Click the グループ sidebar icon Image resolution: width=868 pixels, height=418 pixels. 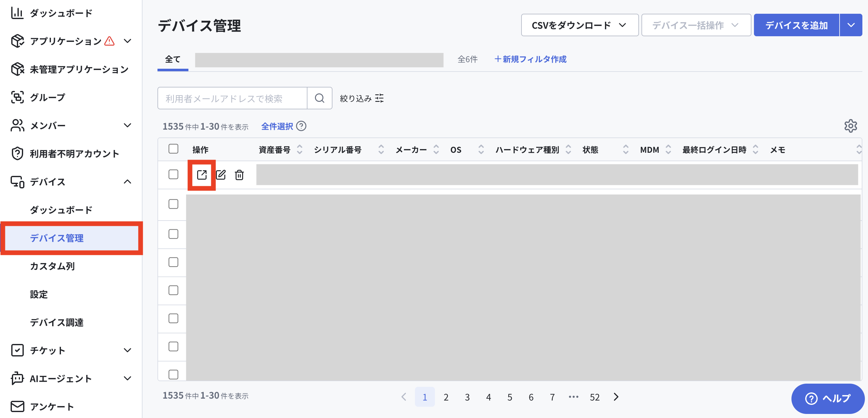pyautogui.click(x=17, y=97)
